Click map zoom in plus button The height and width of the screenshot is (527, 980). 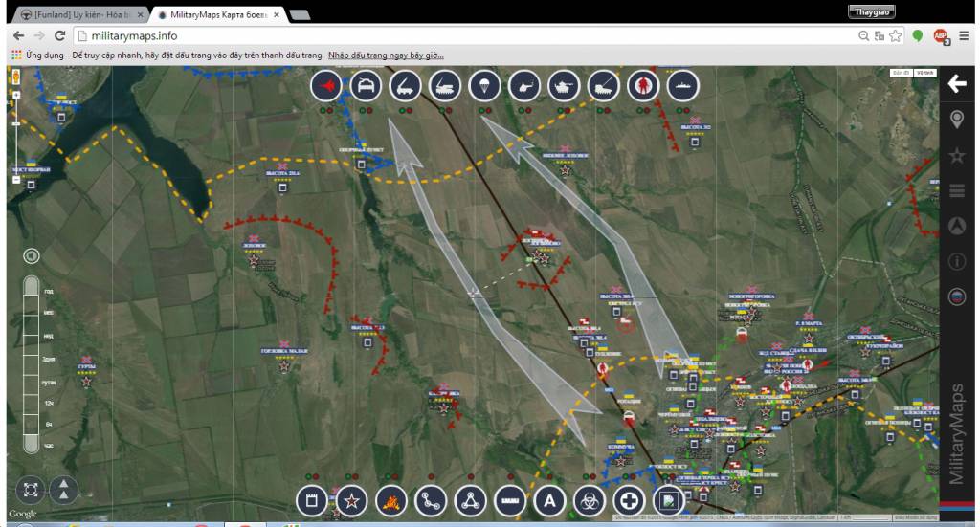[16, 96]
